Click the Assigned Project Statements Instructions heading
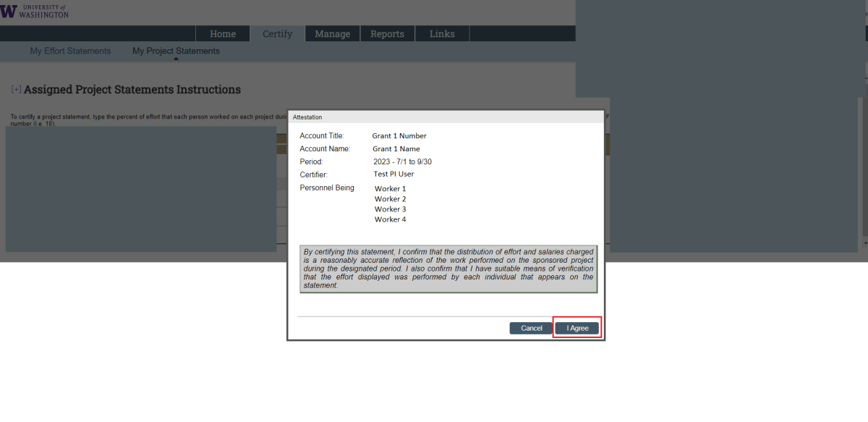 point(132,90)
